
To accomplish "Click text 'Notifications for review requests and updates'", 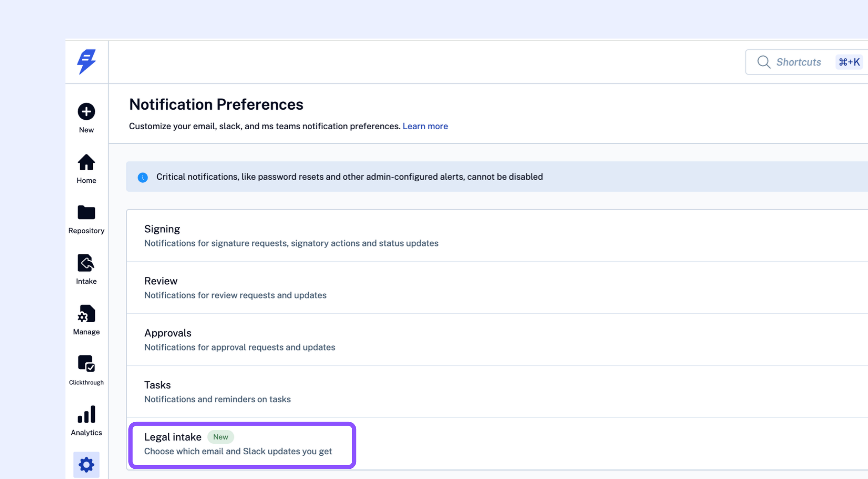I will click(235, 295).
